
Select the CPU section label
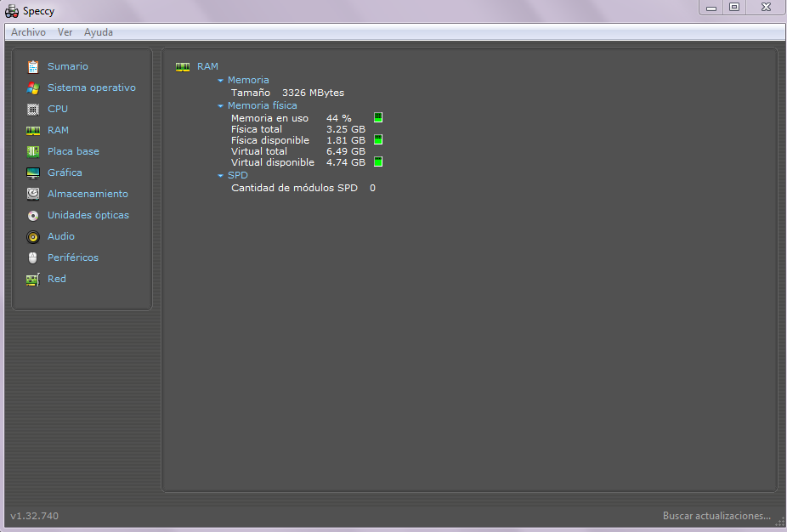pos(58,109)
